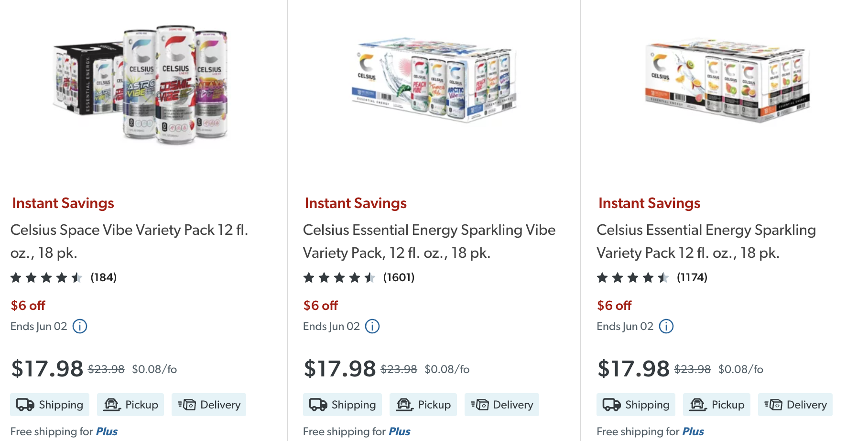Click the orange Celsius variety box image
Viewport: 868px width, 441px height.
727,82
